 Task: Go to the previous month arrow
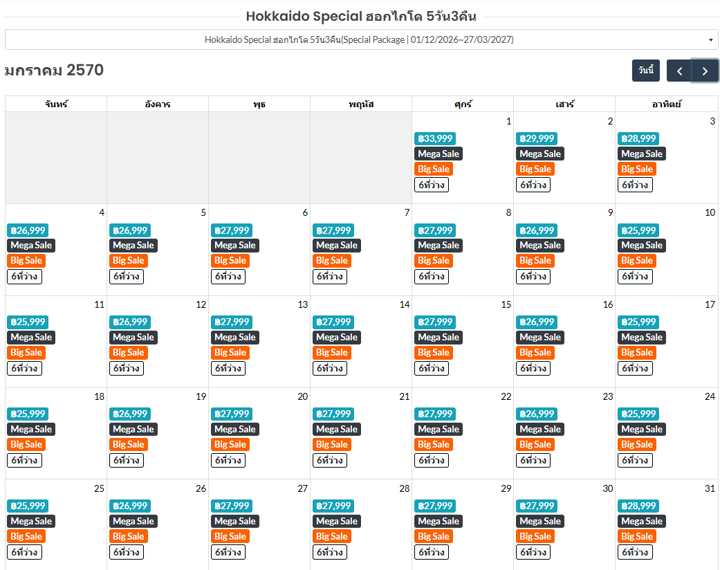click(679, 71)
